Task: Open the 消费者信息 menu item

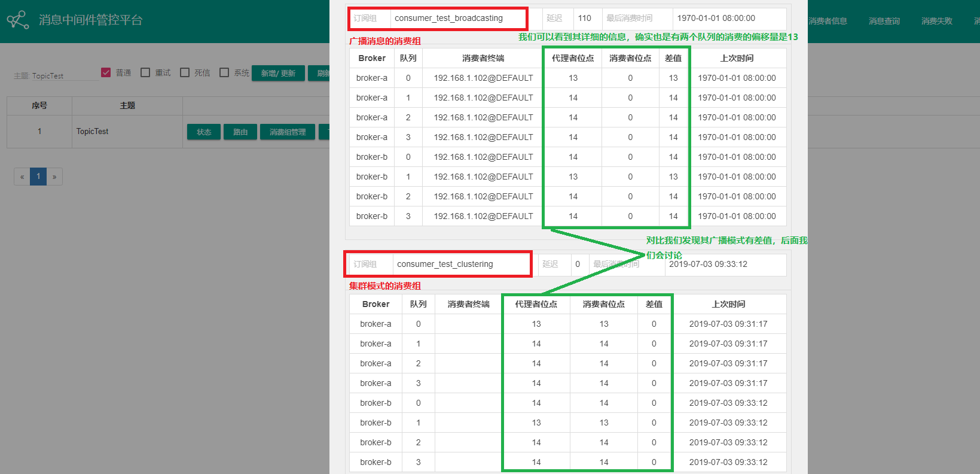Action: pos(828,21)
